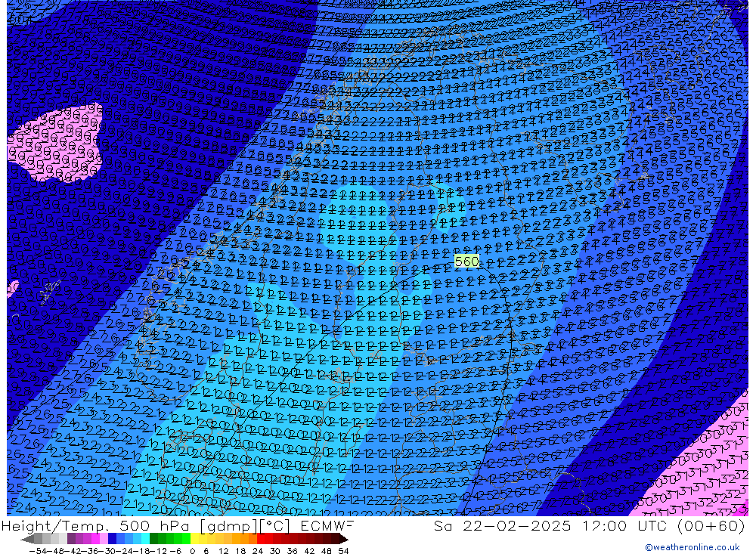Click the ECMWF model name text
The height and width of the screenshot is (554, 756).
[327, 525]
